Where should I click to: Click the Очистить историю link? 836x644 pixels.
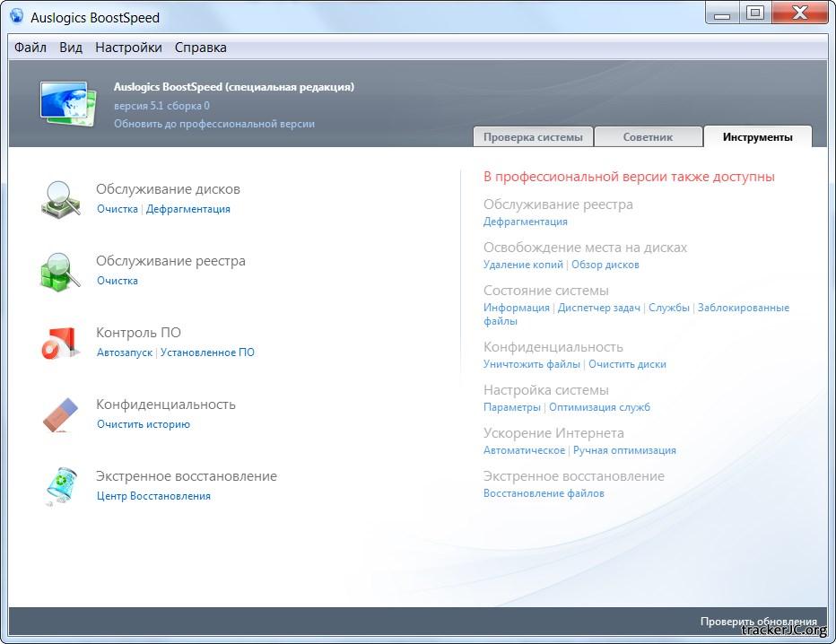pyautogui.click(x=144, y=424)
